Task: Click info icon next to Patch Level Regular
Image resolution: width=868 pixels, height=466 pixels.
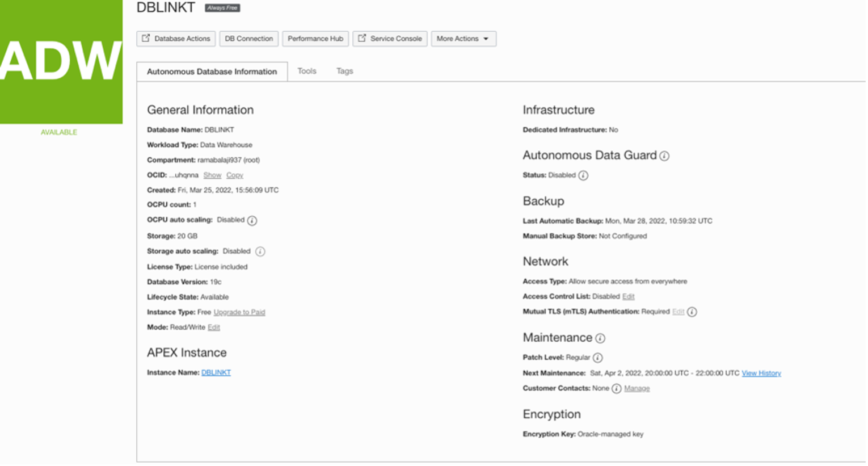Action: click(598, 358)
